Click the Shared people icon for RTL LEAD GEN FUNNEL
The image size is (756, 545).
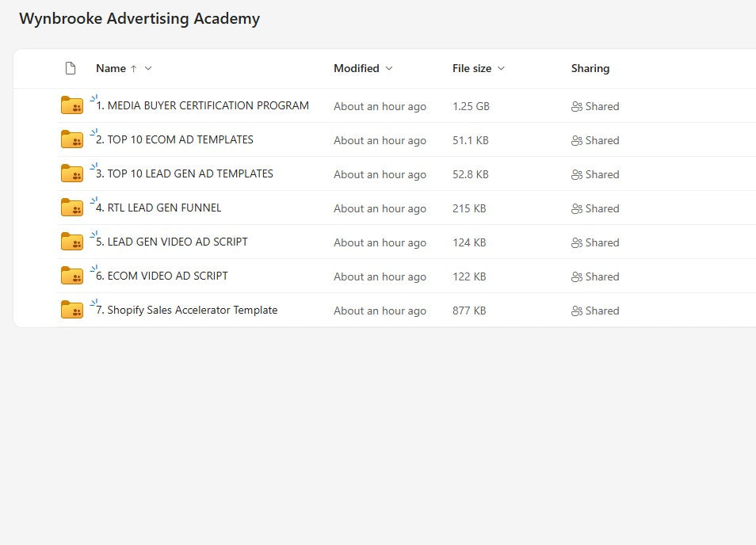tap(576, 208)
